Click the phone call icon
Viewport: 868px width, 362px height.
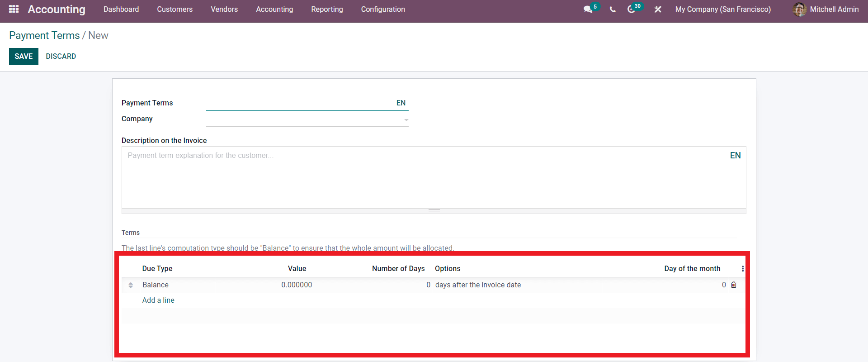[613, 10]
